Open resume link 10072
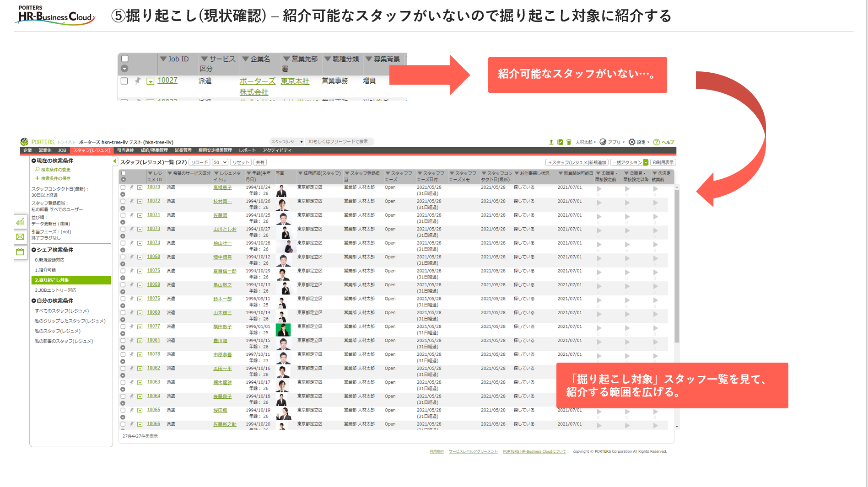Screen dimensions: 868x487 click(153, 201)
